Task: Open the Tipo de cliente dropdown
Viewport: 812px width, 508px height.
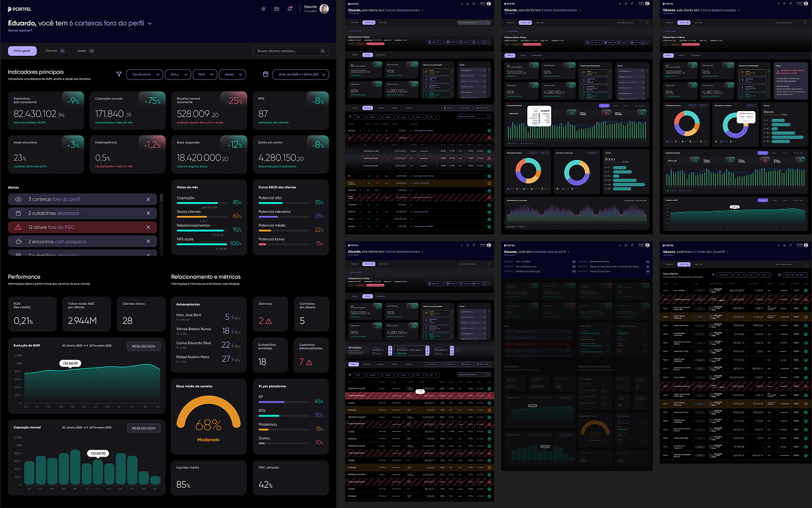Action: click(x=145, y=74)
